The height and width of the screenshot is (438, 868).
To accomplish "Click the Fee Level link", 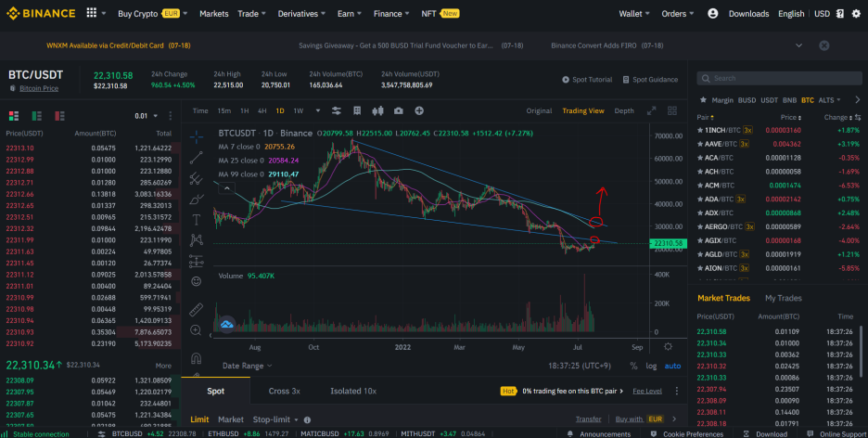I will (647, 391).
